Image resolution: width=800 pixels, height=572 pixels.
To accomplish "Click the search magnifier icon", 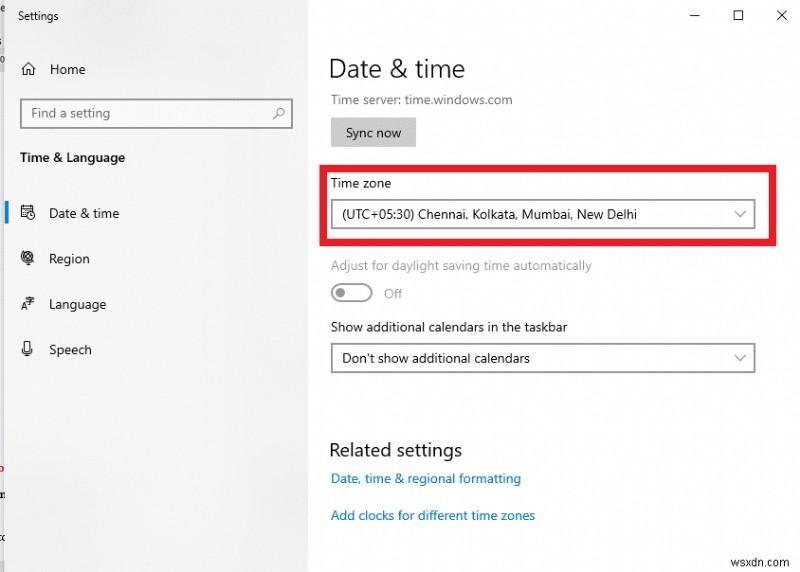I will click(x=279, y=114).
